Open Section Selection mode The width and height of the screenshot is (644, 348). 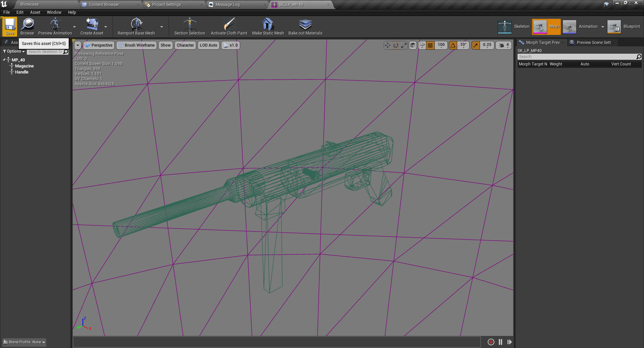point(190,27)
